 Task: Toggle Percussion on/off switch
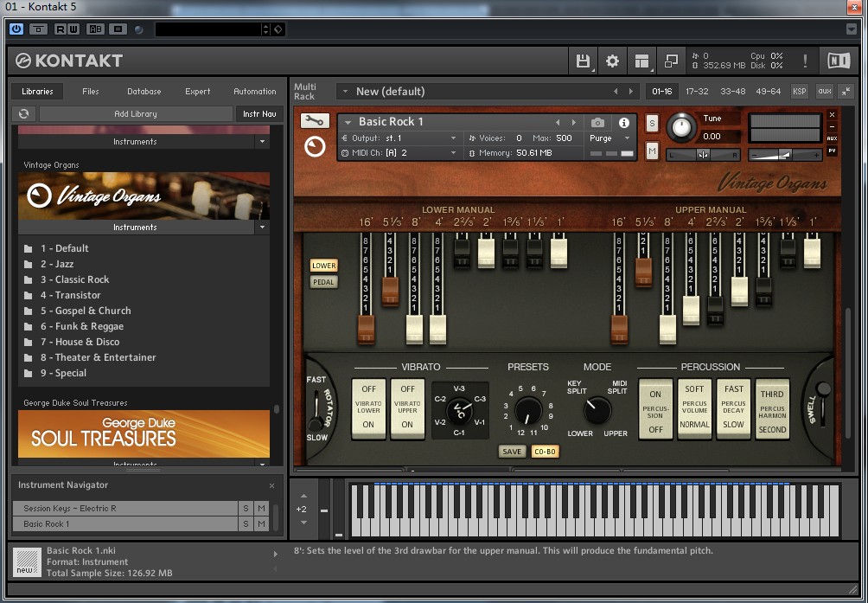(x=655, y=408)
